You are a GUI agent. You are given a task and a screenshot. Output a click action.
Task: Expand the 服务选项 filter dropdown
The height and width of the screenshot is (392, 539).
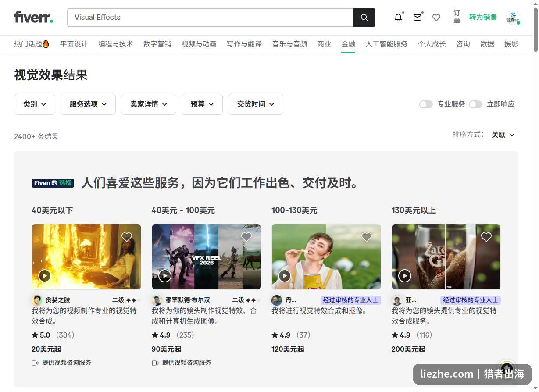[88, 104]
